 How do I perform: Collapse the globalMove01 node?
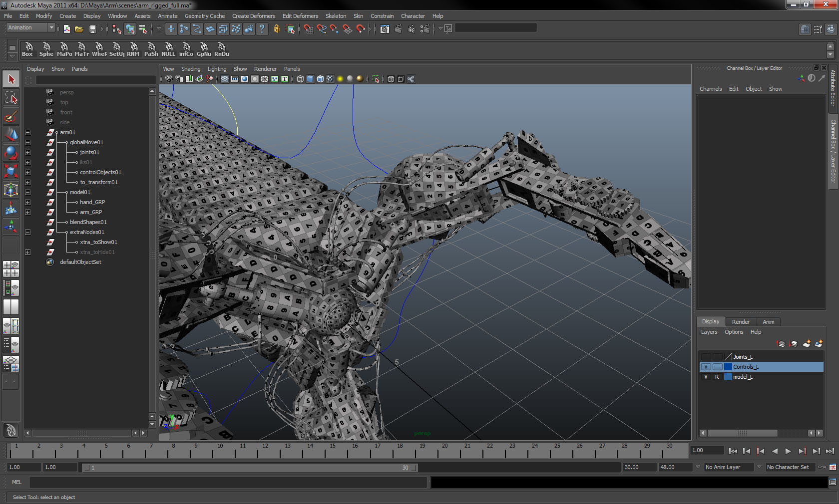[x=28, y=142]
